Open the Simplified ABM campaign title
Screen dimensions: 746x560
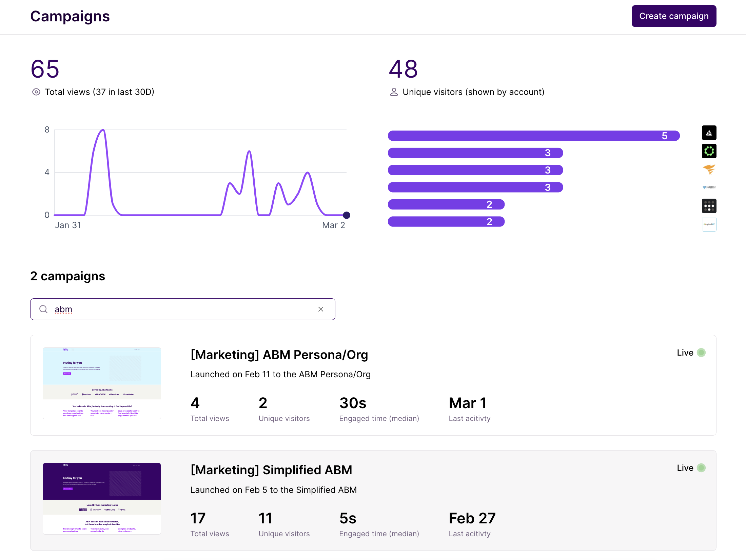point(271,470)
